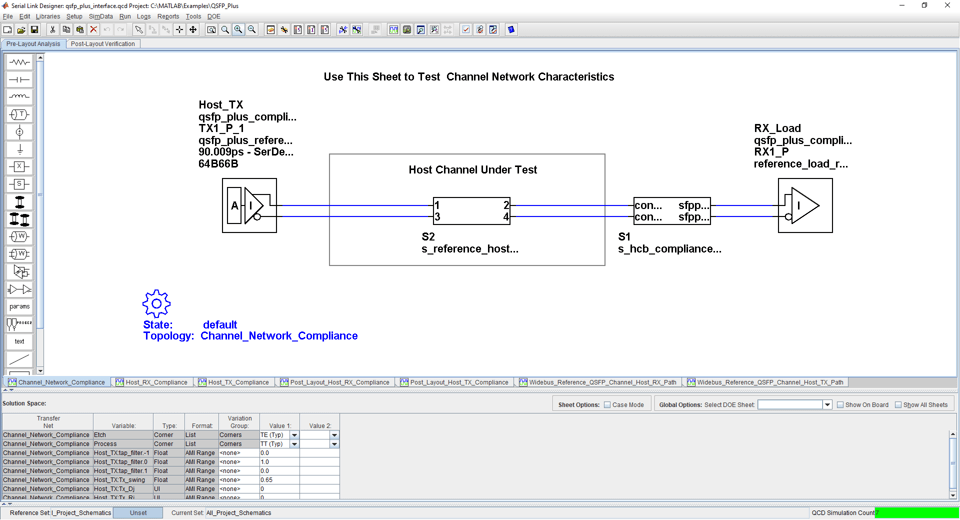Click the tap_filter.0 value 1.0 field
Screen dimensions: 960x520
[279, 462]
